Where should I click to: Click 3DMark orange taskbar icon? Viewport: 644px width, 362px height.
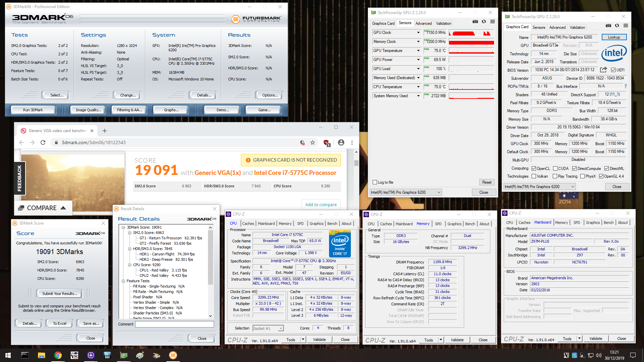pyautogui.click(x=173, y=355)
